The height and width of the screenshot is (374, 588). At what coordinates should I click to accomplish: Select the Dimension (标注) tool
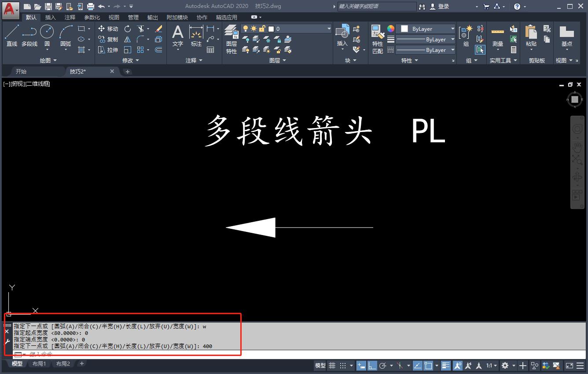196,36
